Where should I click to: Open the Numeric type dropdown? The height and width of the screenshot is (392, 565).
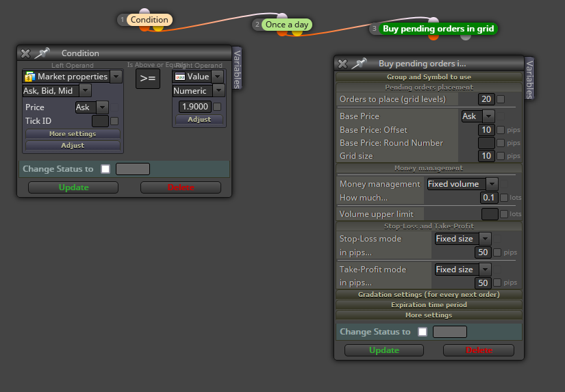tap(218, 91)
